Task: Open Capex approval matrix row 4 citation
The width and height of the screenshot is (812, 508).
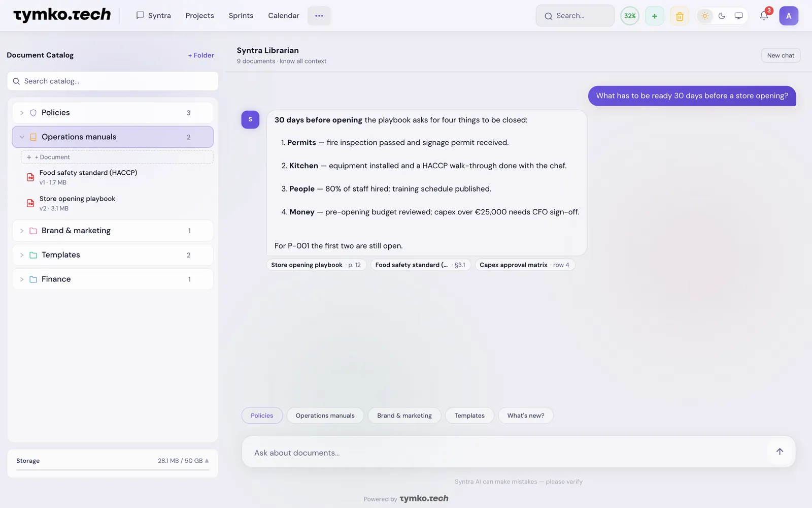Action: click(525, 265)
